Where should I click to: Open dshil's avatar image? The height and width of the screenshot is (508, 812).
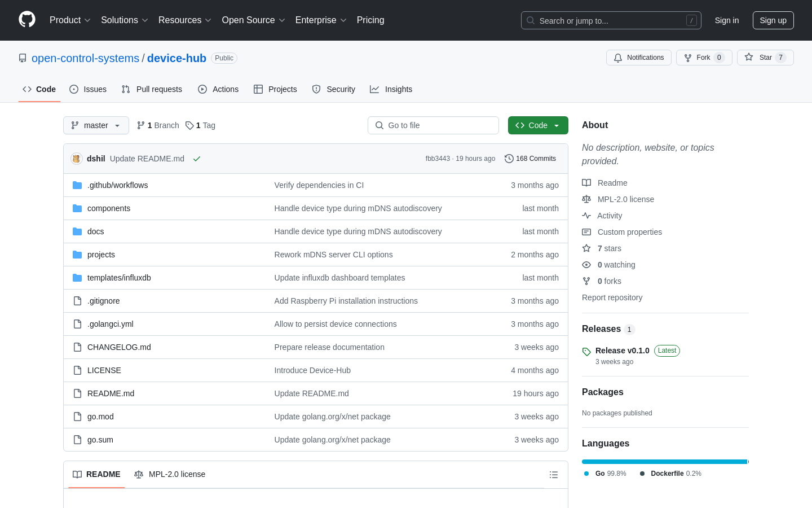click(77, 159)
